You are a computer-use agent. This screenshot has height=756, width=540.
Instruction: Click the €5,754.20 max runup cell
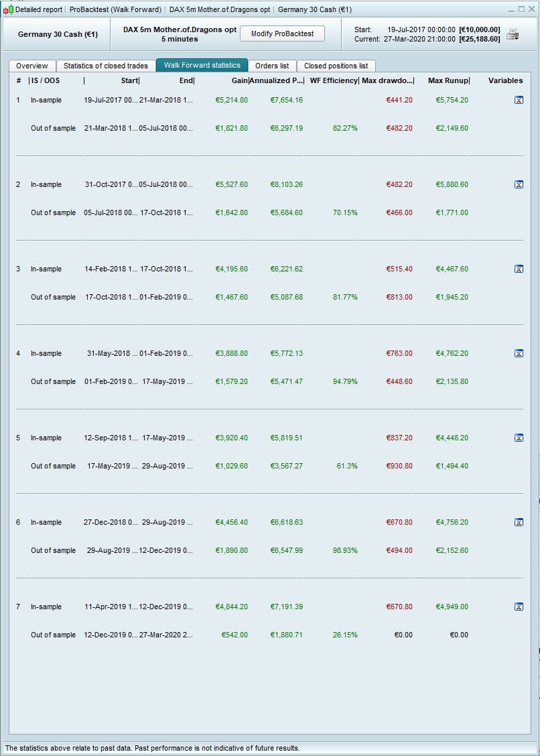click(452, 101)
